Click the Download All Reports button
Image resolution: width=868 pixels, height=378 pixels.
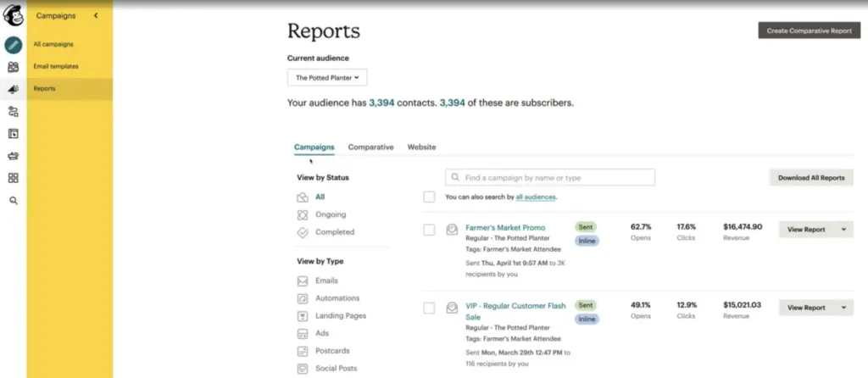coord(810,178)
